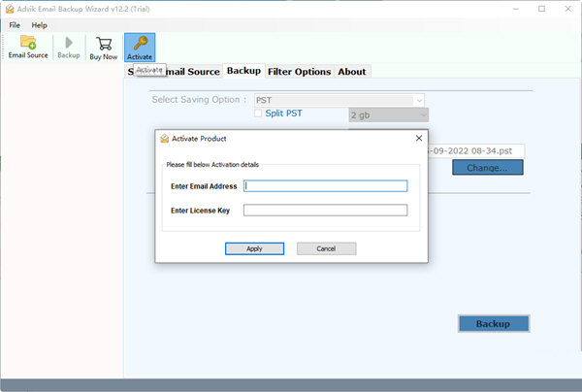The height and width of the screenshot is (392, 582).
Task: Switch to the Filter Options tab
Action: pyautogui.click(x=299, y=72)
